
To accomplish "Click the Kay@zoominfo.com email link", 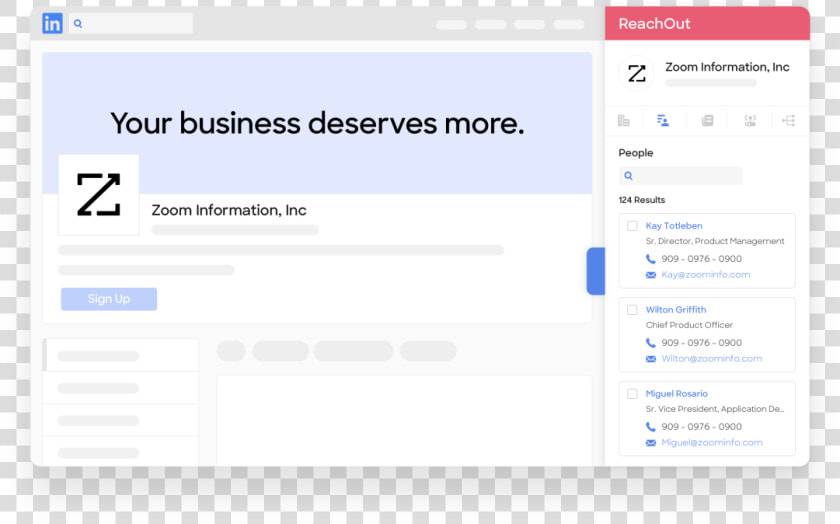I will click(706, 274).
